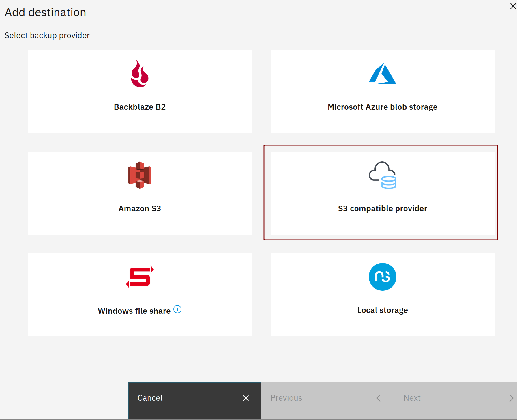The width and height of the screenshot is (517, 420).
Task: Go to Previous step
Action: [327, 401]
